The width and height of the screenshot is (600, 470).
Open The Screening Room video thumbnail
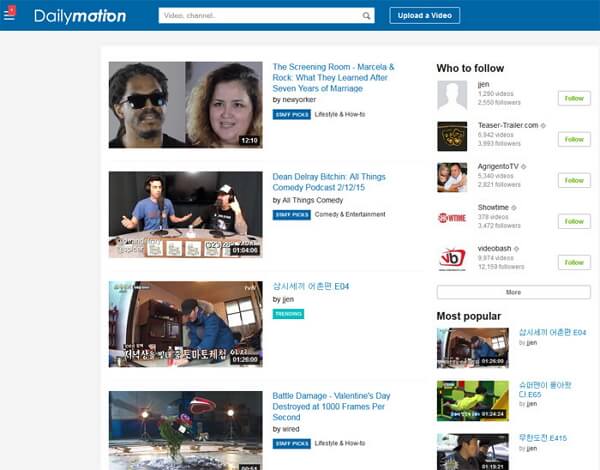tap(186, 105)
